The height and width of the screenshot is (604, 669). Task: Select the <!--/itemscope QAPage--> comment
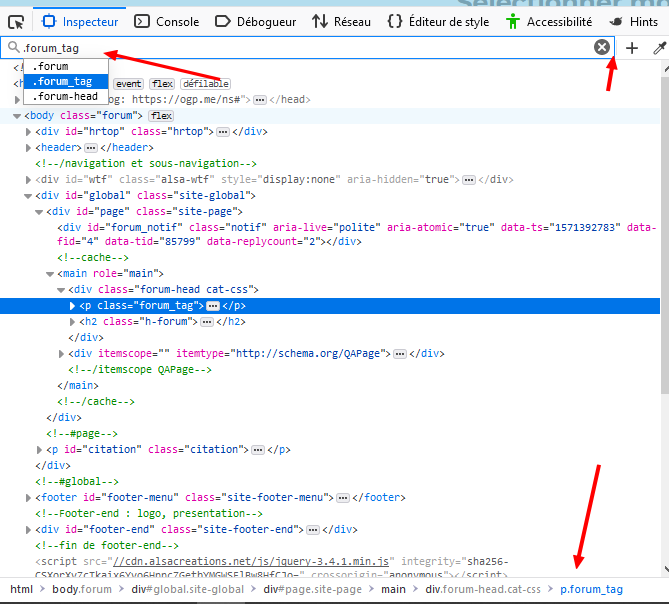tap(140, 369)
